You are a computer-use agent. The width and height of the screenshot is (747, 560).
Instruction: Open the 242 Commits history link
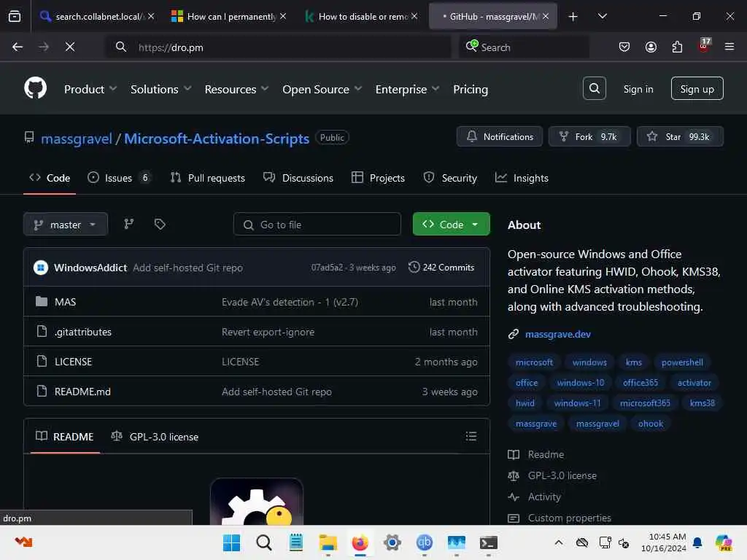(x=441, y=267)
